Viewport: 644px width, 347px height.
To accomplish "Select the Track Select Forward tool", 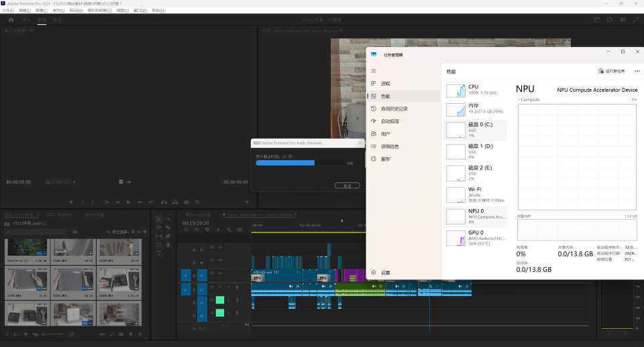I will point(168,220).
